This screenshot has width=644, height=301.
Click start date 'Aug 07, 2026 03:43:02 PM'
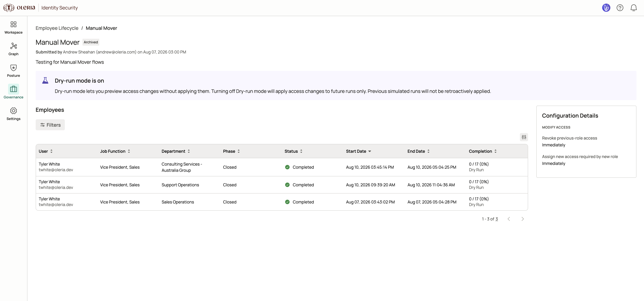(370, 202)
